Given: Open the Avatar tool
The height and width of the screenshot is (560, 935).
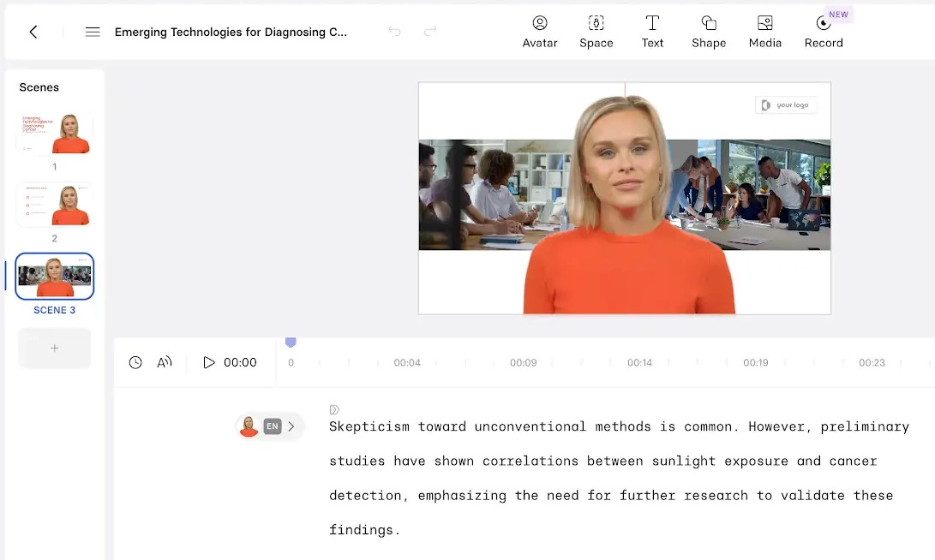Looking at the screenshot, I should point(540,32).
